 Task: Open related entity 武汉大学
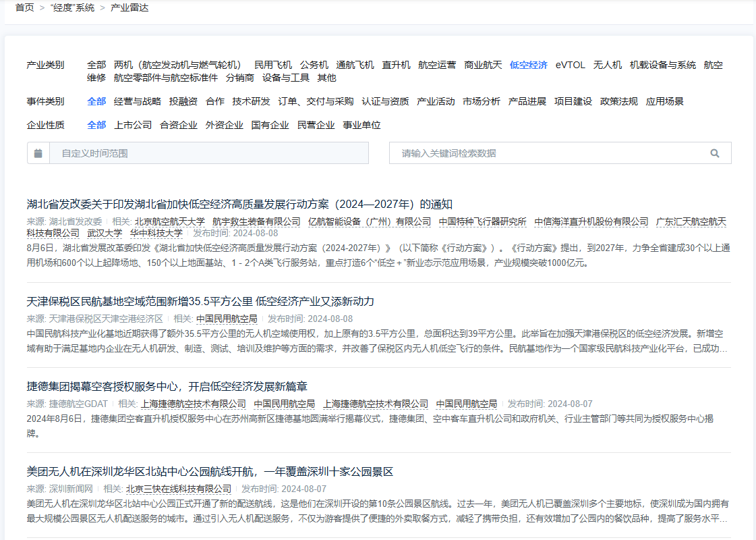pyautogui.click(x=105, y=233)
